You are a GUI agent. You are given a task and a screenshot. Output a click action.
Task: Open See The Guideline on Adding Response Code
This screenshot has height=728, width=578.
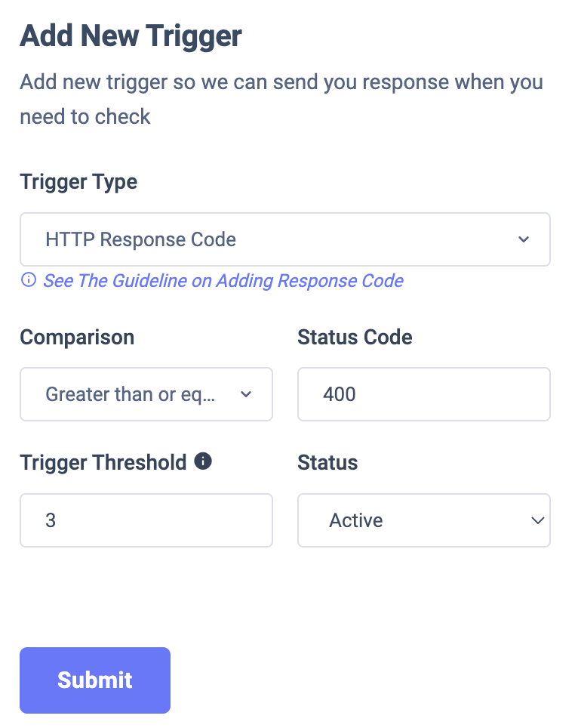[223, 280]
